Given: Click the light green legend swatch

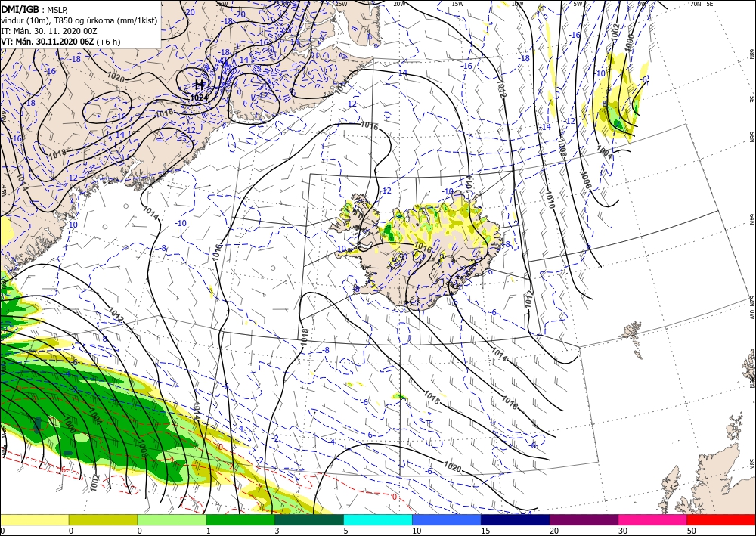Looking at the screenshot, I should (172, 519).
